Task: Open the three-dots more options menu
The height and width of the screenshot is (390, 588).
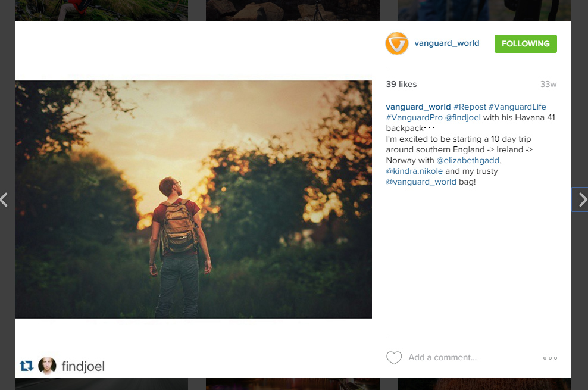Action: pos(550,358)
